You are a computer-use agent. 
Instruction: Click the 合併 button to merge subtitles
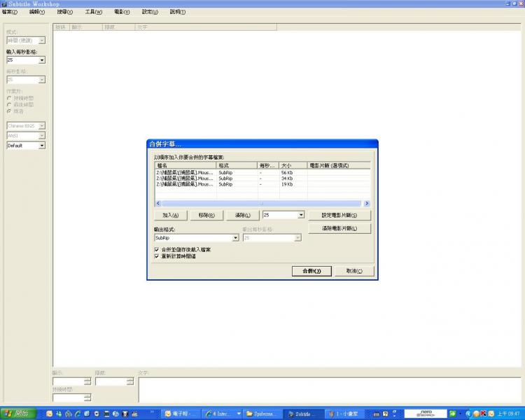coord(311,271)
